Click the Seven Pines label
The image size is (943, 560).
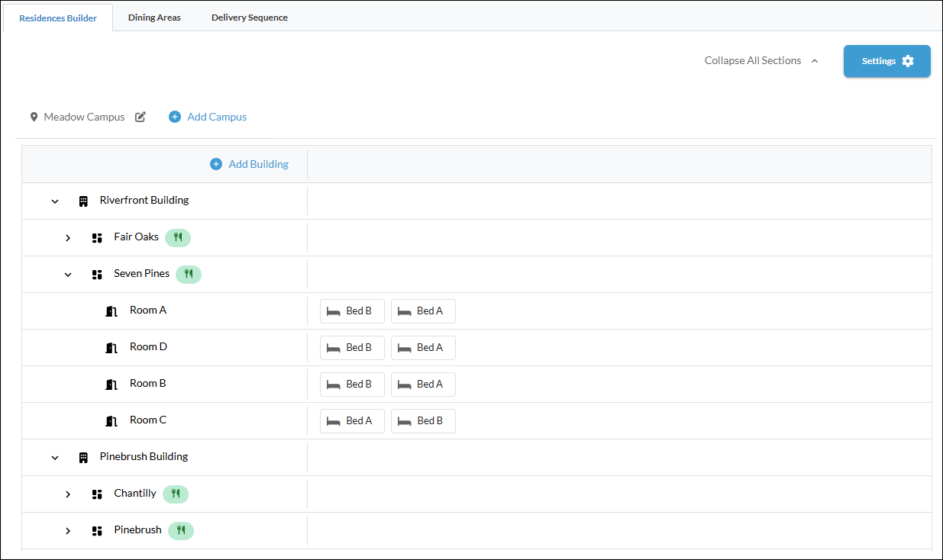coord(142,274)
